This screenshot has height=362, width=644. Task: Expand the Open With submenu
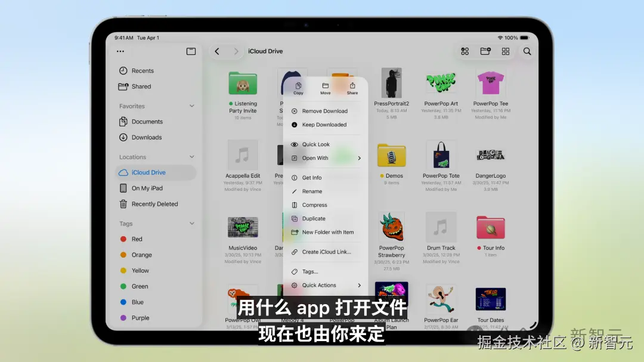click(326, 158)
